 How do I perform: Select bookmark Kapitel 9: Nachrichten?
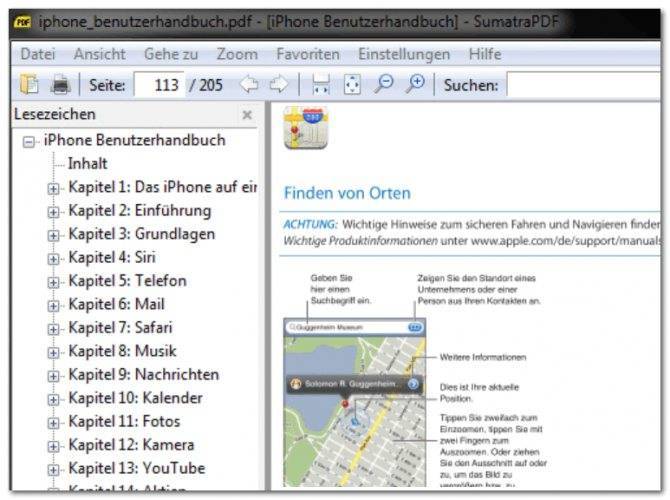(144, 375)
